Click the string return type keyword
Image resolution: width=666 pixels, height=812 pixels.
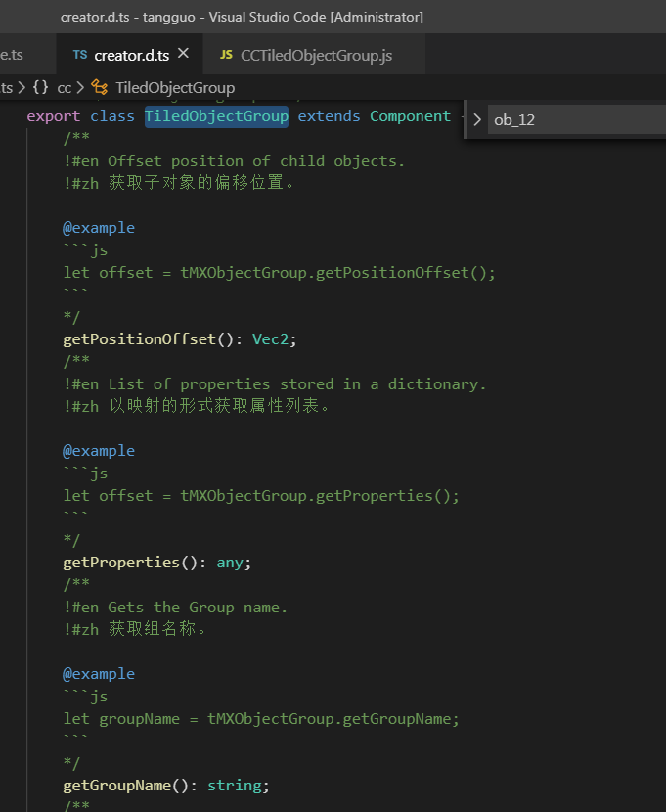click(x=235, y=786)
